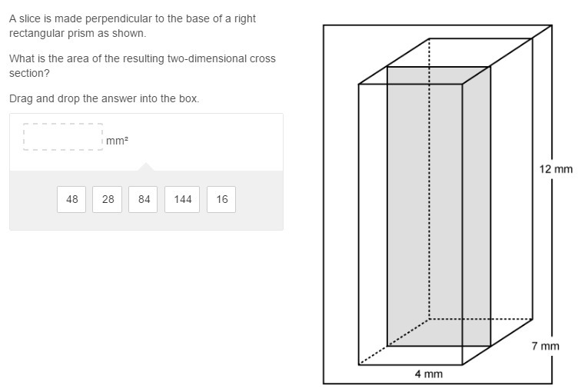Click the mm² unit label
Image resolution: width=581 pixels, height=392 pixels.
[x=117, y=141]
